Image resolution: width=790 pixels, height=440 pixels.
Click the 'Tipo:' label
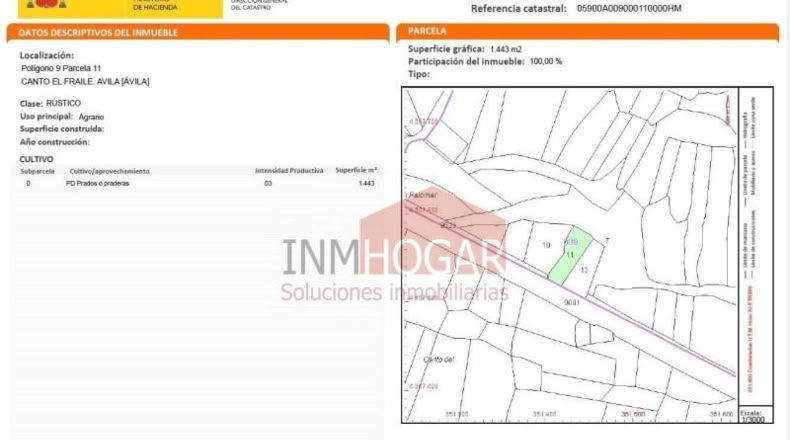[x=419, y=74]
